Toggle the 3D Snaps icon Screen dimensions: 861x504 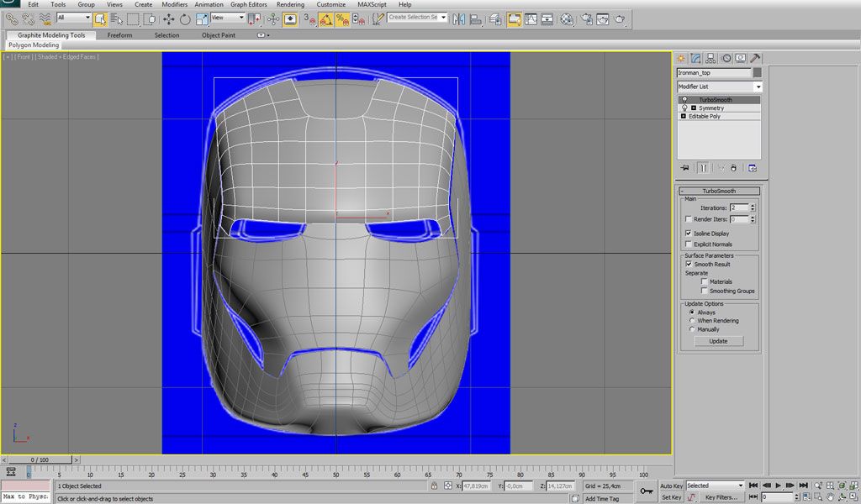pos(309,19)
